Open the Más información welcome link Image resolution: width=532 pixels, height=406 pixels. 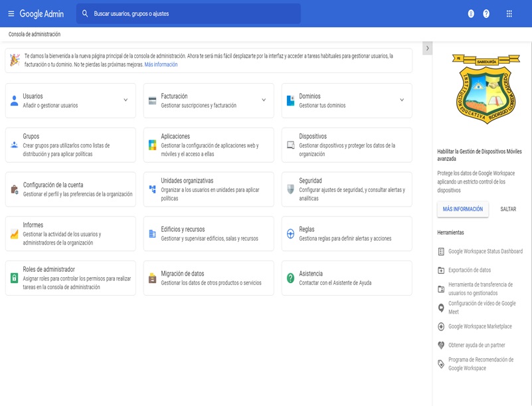pos(161,64)
